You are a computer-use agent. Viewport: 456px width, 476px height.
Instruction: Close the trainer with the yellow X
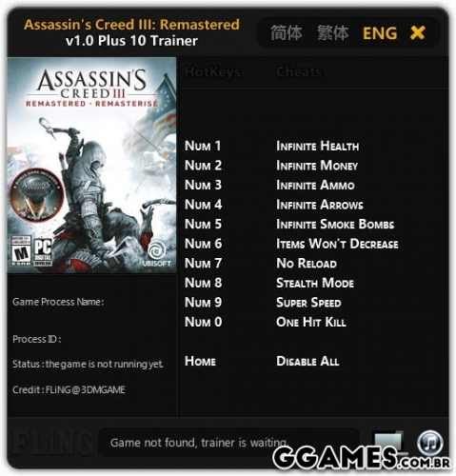pos(418,32)
